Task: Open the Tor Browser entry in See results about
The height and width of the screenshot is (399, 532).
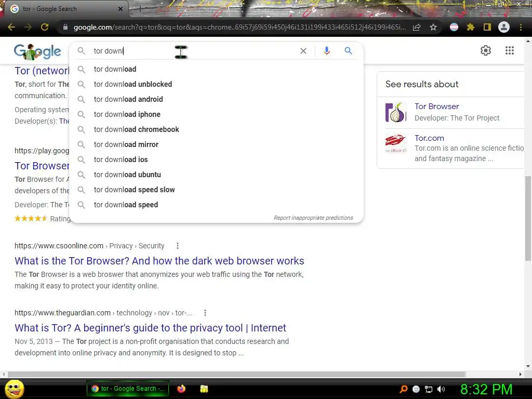Action: pos(436,107)
